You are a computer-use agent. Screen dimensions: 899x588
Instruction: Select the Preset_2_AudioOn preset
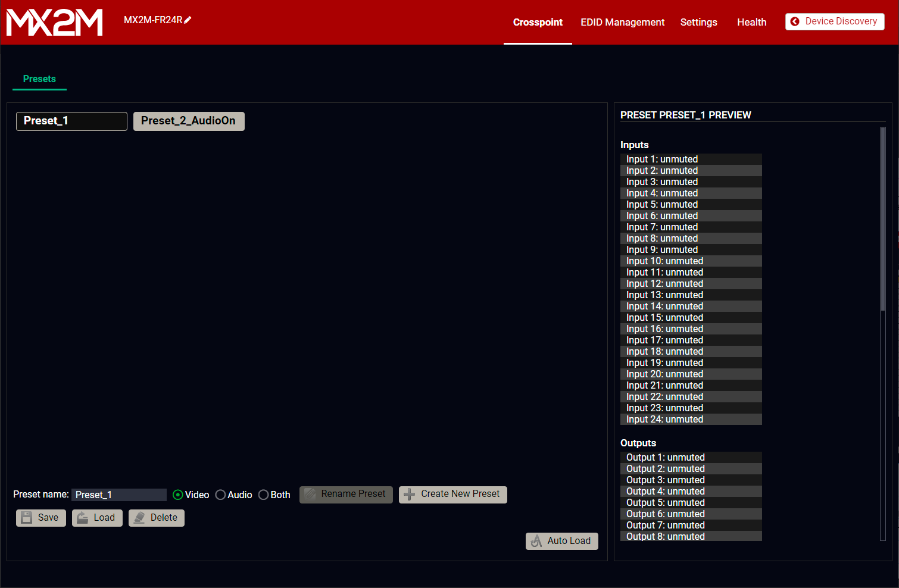tap(189, 121)
